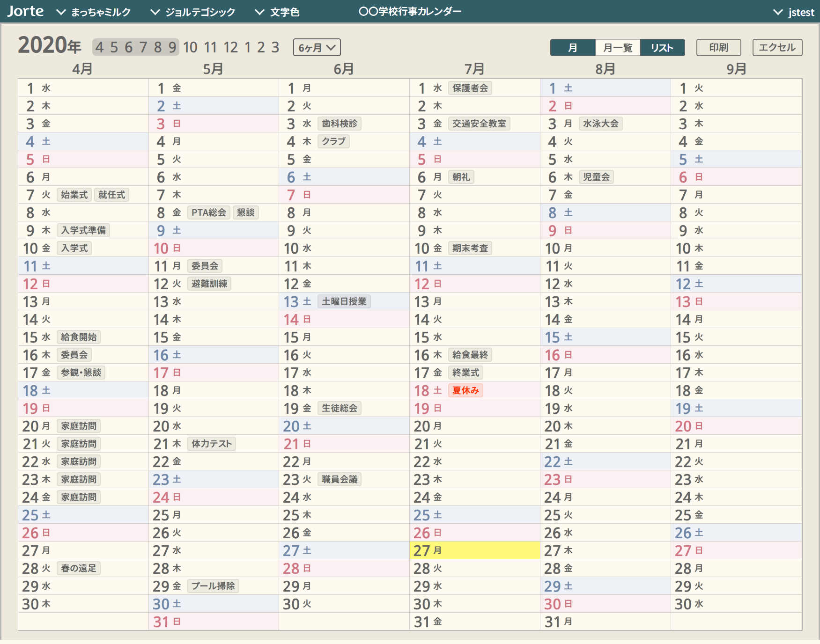Open the プール掃除 event on May 29
The height and width of the screenshot is (644, 820).
click(x=213, y=586)
